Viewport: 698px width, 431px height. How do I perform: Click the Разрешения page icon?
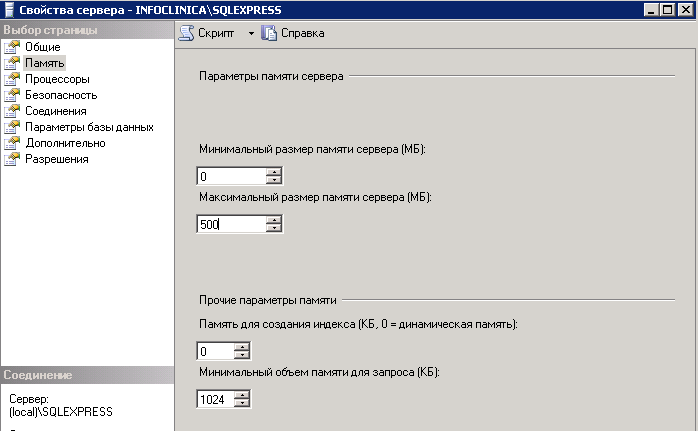(x=12, y=159)
